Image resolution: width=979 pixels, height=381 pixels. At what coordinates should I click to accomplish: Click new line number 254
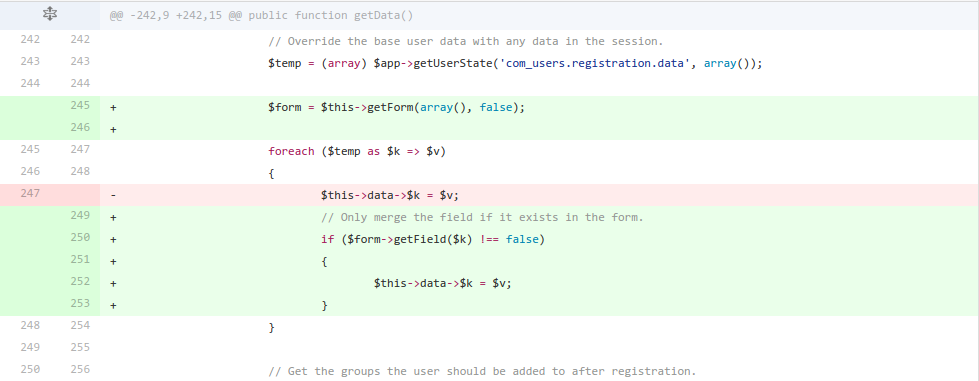click(x=79, y=325)
